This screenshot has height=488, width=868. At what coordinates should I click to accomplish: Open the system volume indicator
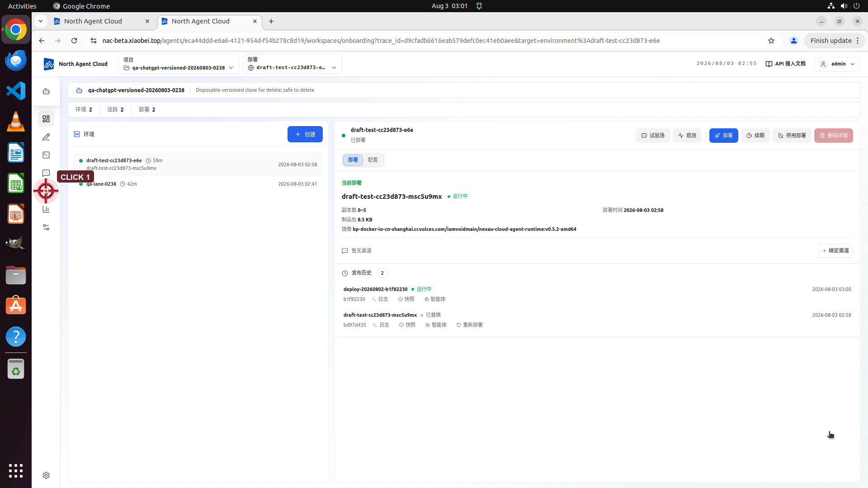[x=844, y=6]
